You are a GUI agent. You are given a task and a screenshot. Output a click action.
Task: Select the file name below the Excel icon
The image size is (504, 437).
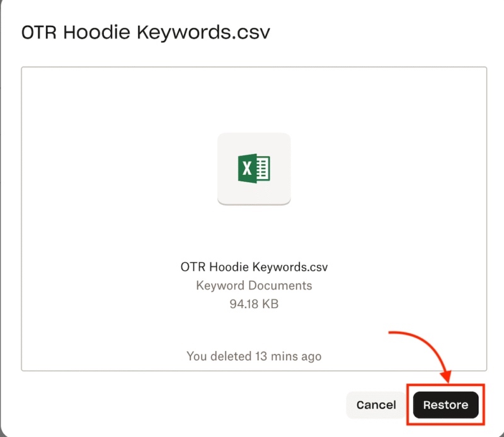[x=254, y=267]
